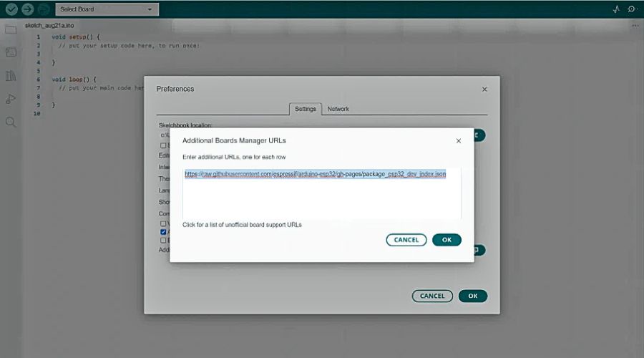Click CANCEL in the Preferences dialog

[432, 296]
